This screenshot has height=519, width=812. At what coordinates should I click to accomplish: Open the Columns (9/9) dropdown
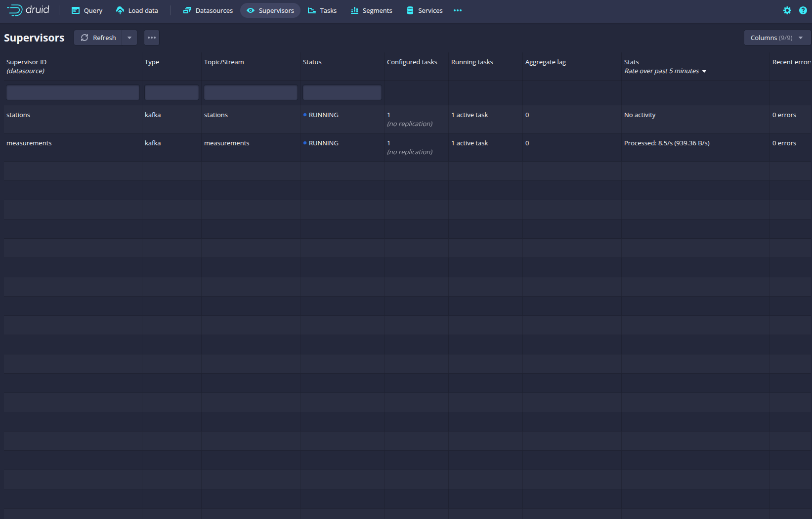pos(776,38)
